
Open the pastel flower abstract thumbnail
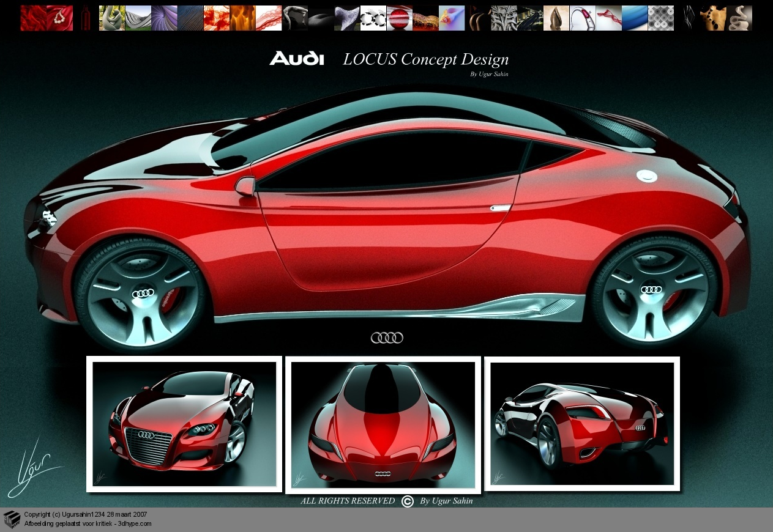click(452, 18)
